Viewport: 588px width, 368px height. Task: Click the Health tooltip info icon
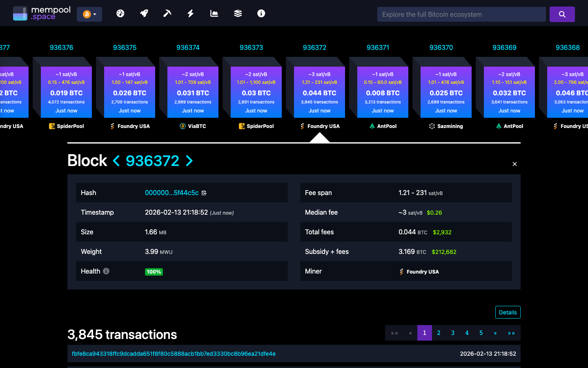coord(107,271)
